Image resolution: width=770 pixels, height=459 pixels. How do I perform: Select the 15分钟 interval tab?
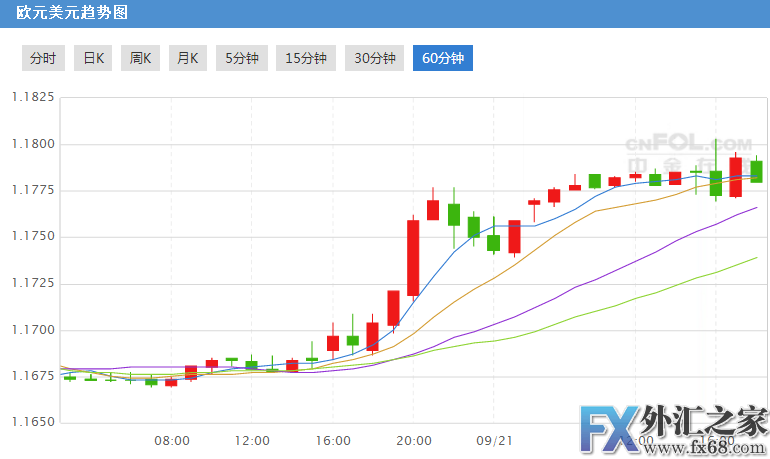coord(306,58)
